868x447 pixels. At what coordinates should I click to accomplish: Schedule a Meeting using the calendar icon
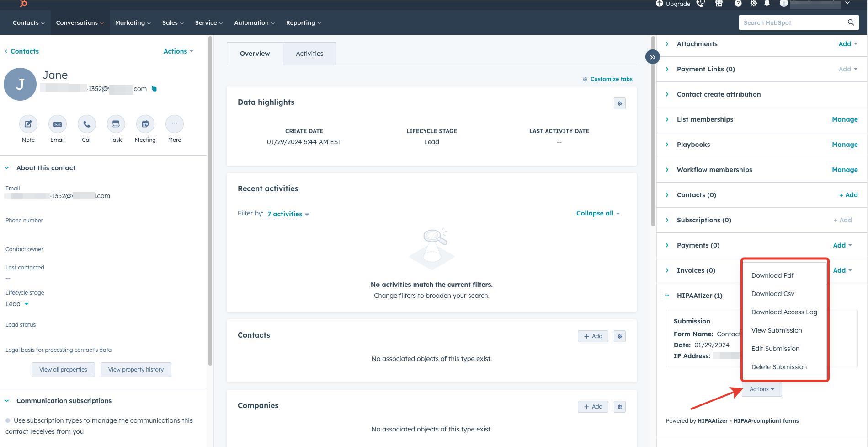[x=145, y=124]
